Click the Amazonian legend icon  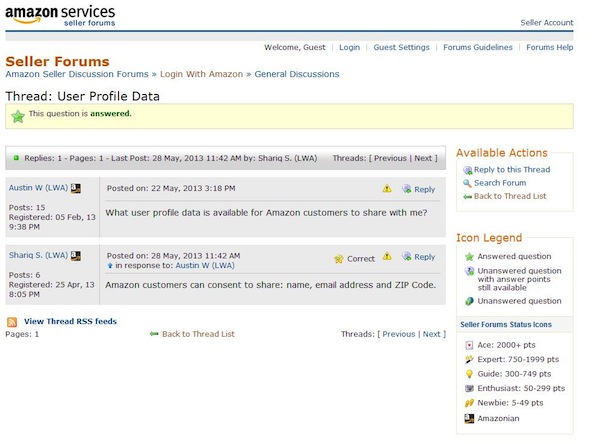coord(469,418)
